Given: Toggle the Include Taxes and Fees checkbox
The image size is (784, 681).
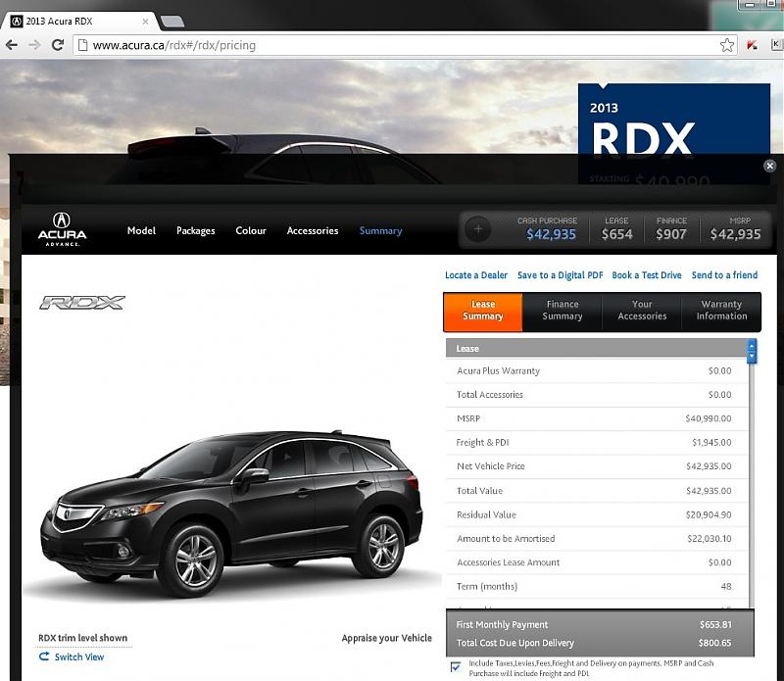Looking at the screenshot, I should pos(455,667).
